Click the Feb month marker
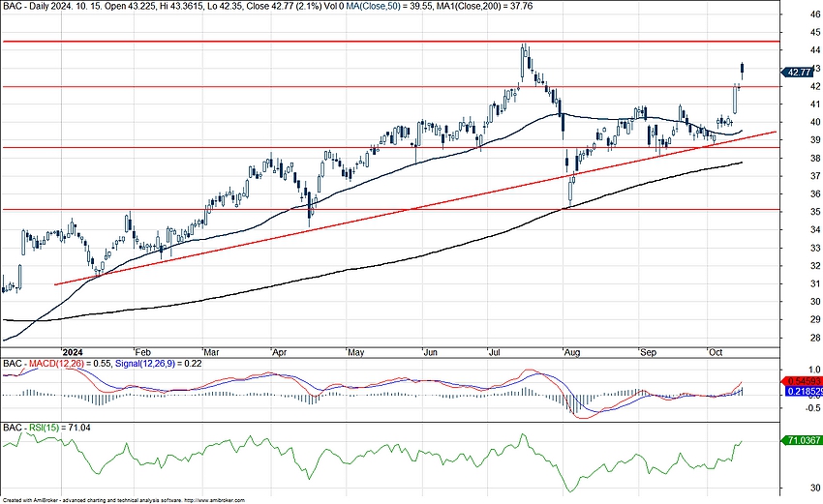 142,352
